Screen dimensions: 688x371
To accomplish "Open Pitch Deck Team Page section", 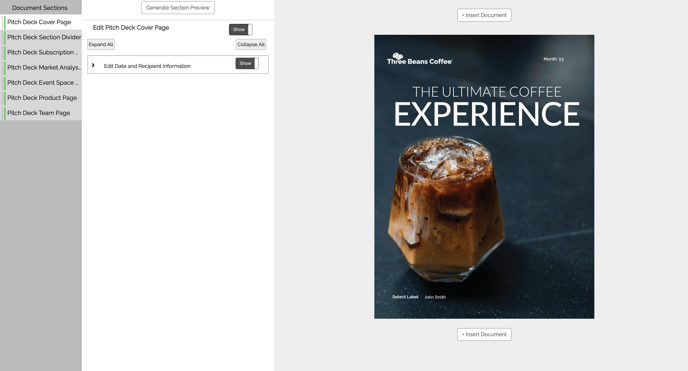I will coord(43,113).
